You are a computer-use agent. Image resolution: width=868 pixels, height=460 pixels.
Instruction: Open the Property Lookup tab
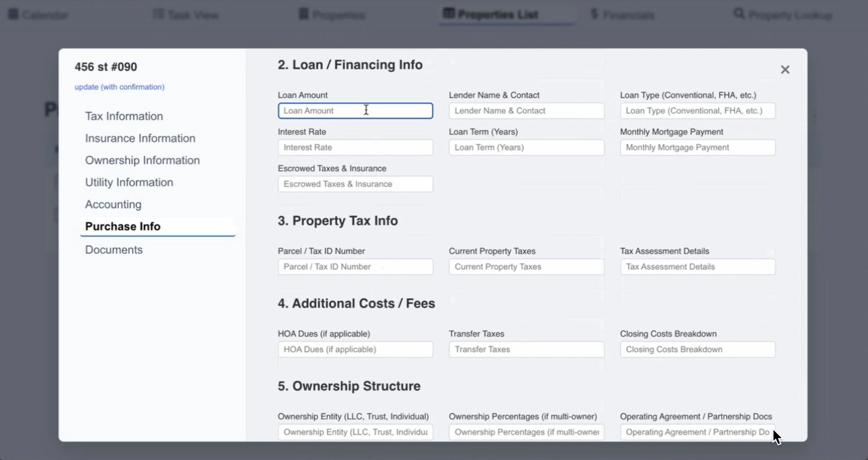tap(783, 15)
